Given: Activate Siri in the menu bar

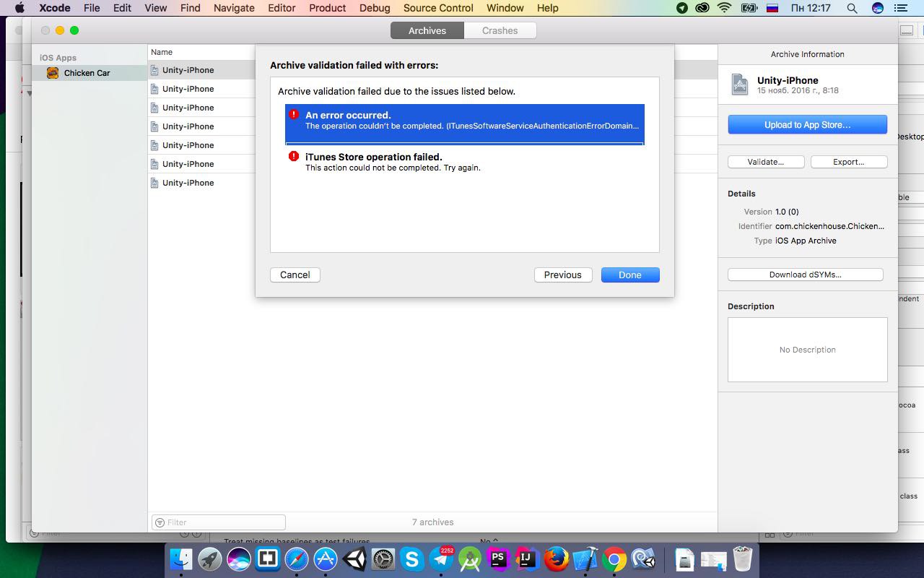Looking at the screenshot, I should click(x=878, y=8).
